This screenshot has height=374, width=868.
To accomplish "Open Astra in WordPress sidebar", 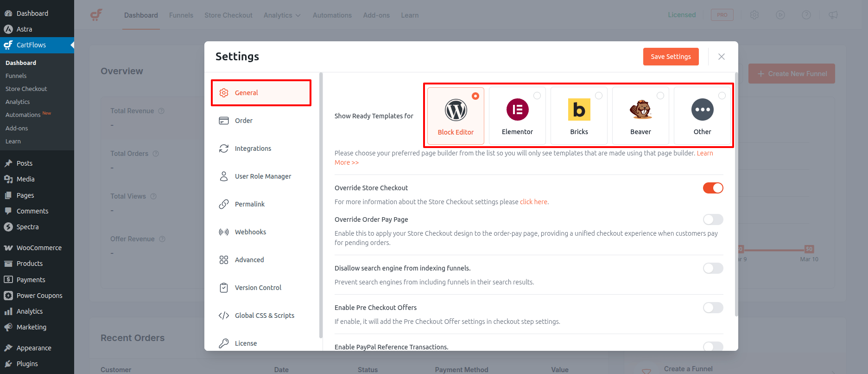I will point(37,29).
